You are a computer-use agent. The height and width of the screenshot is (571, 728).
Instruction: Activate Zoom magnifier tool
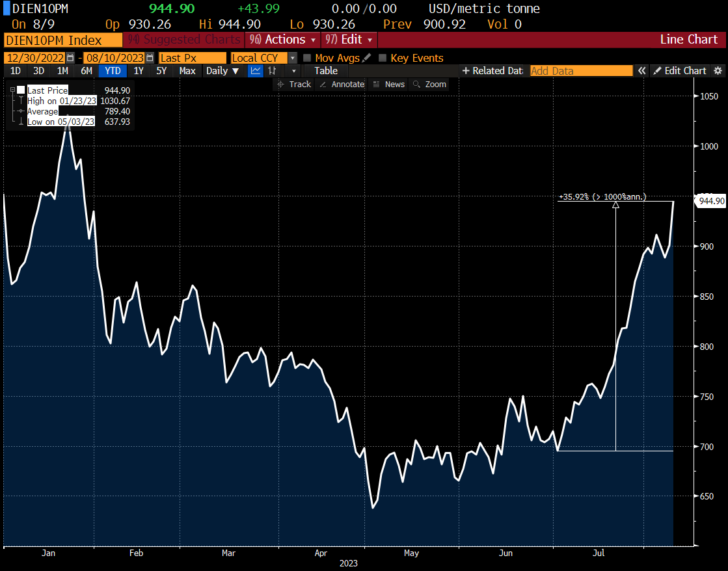pos(429,85)
